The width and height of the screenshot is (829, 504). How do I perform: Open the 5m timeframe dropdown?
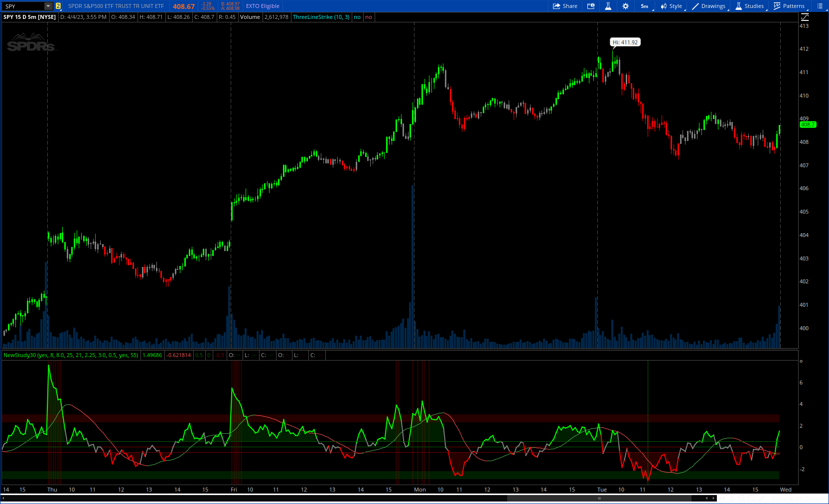point(645,6)
